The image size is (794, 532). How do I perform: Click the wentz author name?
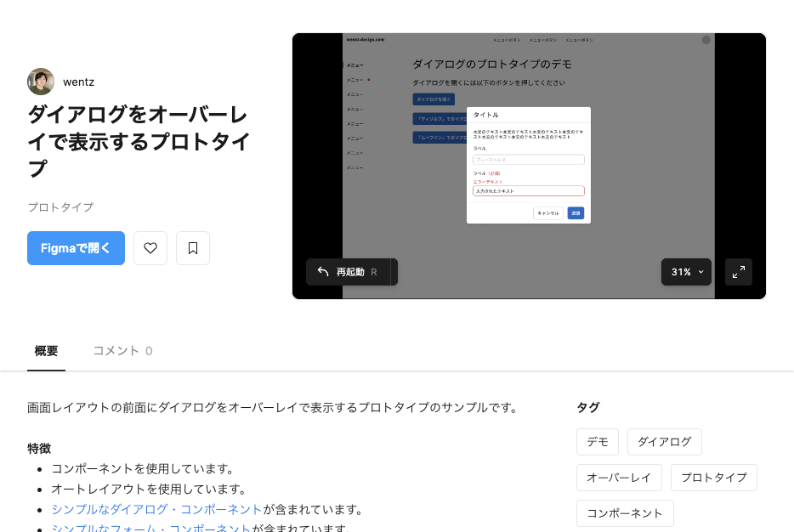(x=78, y=82)
